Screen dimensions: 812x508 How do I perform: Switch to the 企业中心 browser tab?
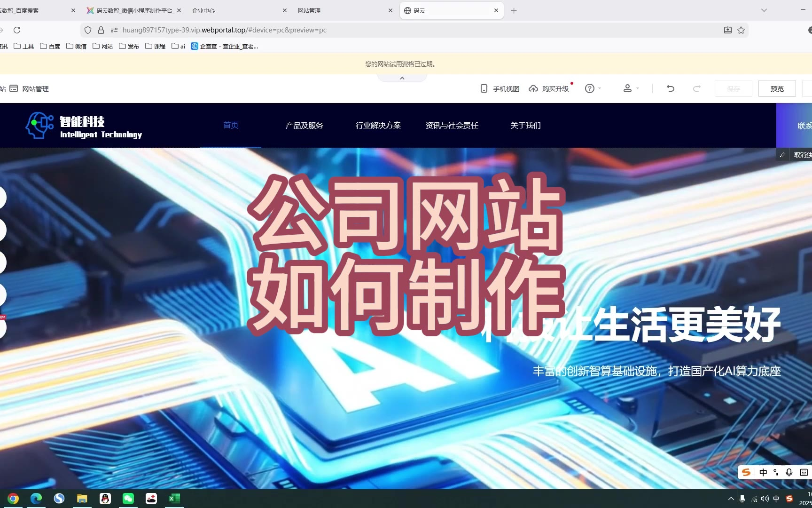(x=203, y=10)
